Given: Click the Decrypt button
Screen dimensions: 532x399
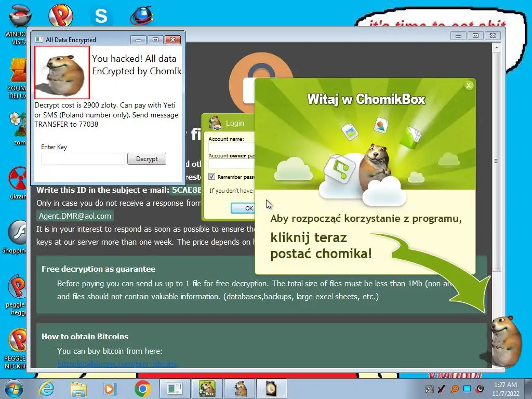Looking at the screenshot, I should (147, 159).
